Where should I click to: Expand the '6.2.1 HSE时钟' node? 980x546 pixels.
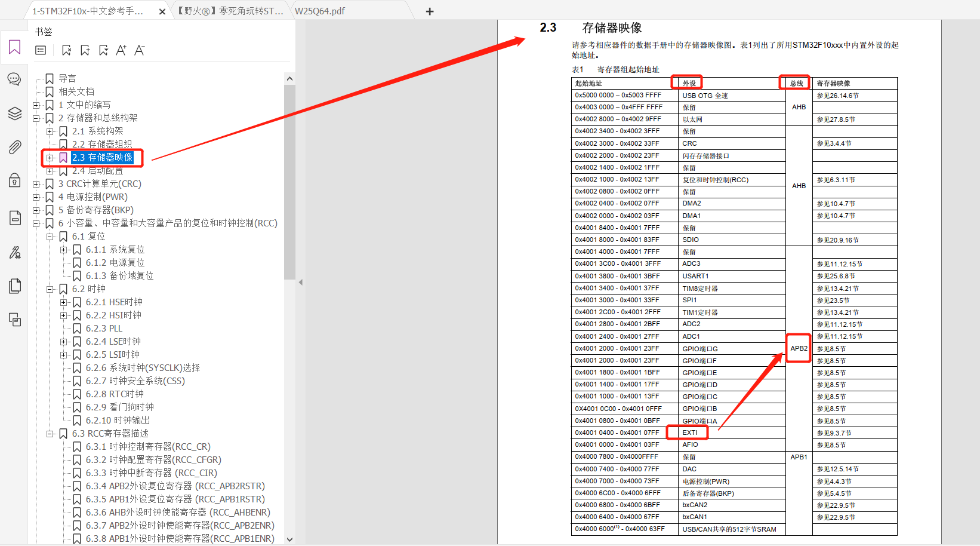(x=63, y=302)
